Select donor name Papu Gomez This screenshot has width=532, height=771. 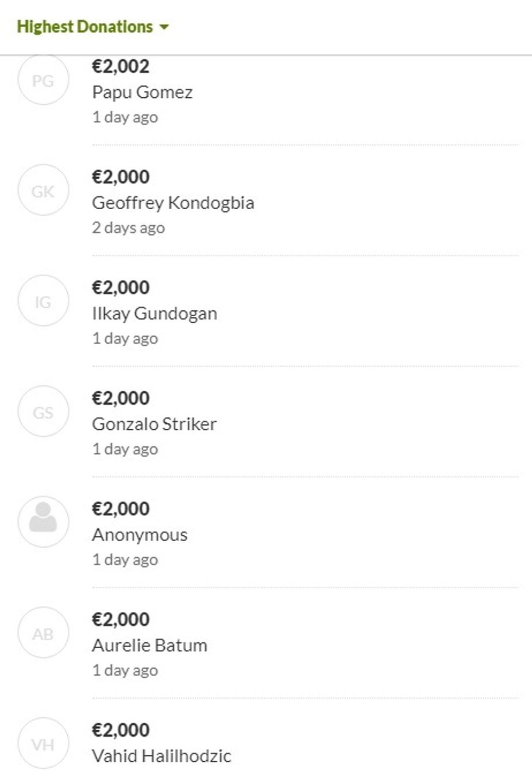[142, 92]
